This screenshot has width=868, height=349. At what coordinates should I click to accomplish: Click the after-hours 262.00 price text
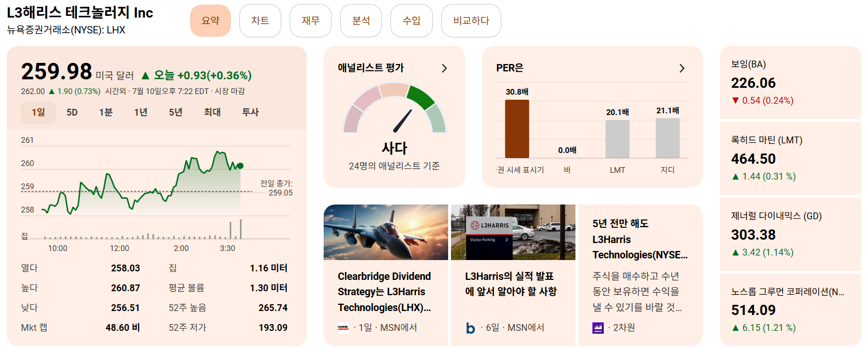click(x=33, y=91)
